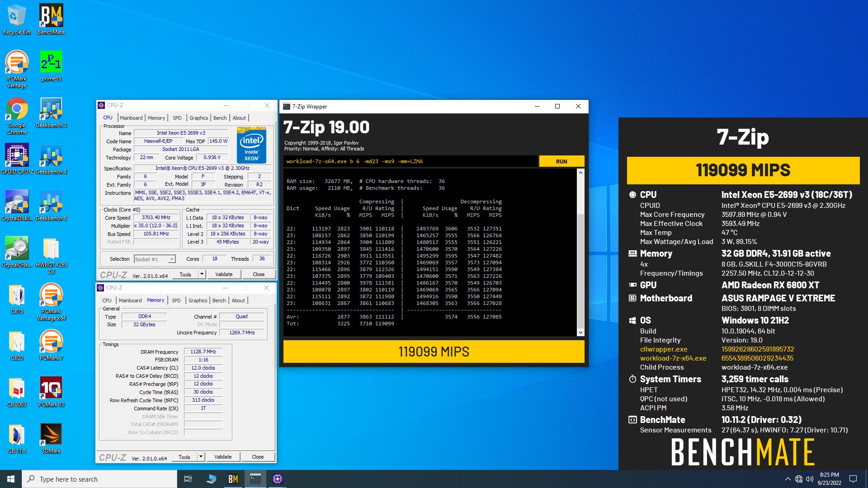Click the 7-Zip output vertical scrollbar thumb
Screen dimensions: 868x488
580,270
